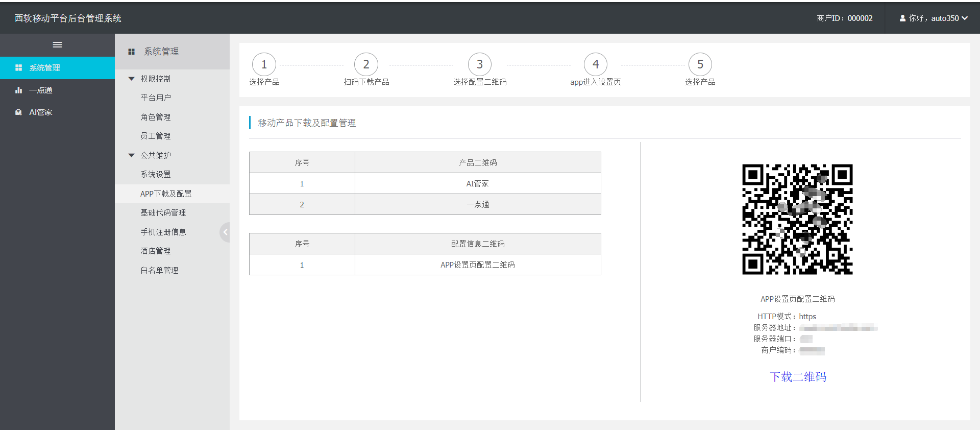Screen dimensions: 980x430
Task: Click the 西软移动平台后台管理系统 title
Action: pyautogui.click(x=68, y=18)
